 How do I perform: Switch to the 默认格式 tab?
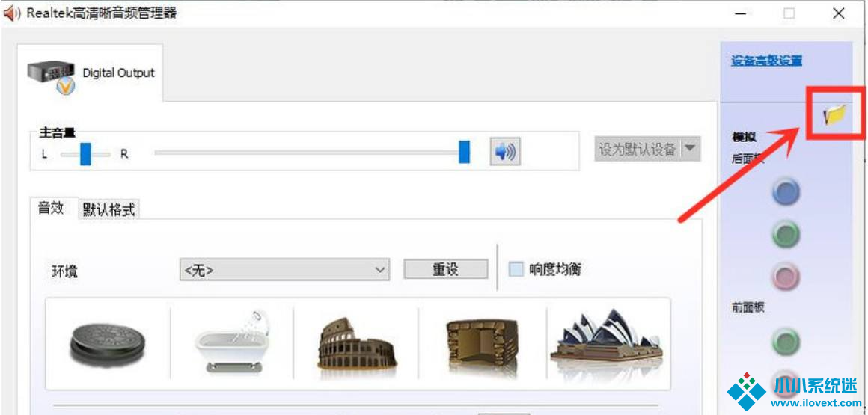(109, 209)
